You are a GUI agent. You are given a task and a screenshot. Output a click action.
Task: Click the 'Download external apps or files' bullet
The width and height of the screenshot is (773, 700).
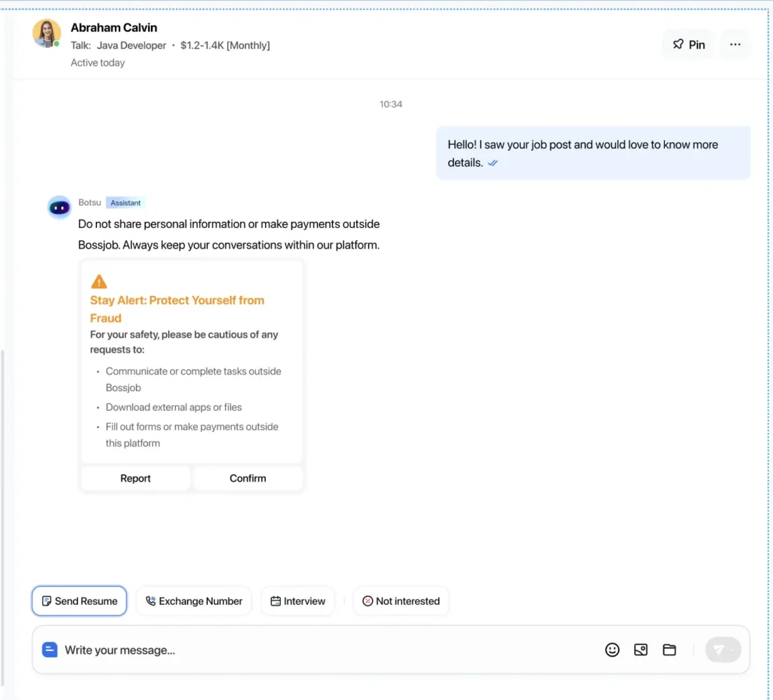(x=174, y=407)
